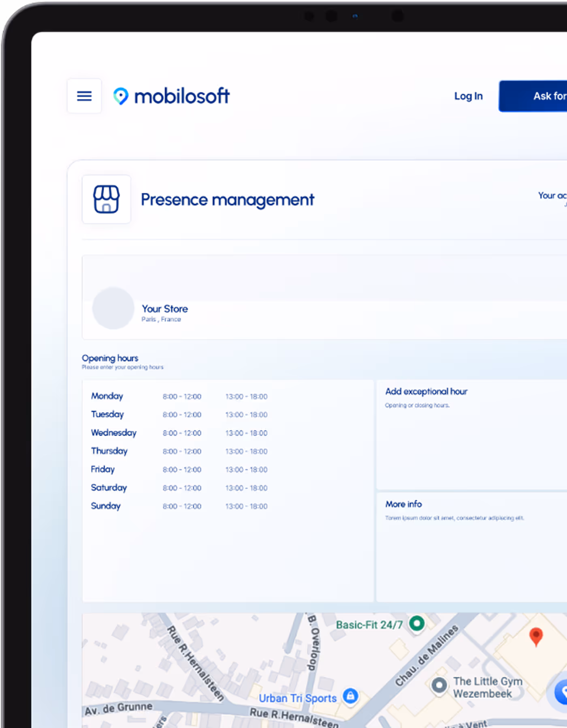This screenshot has height=728, width=567.
Task: Click the More info heading
Action: pyautogui.click(x=403, y=504)
